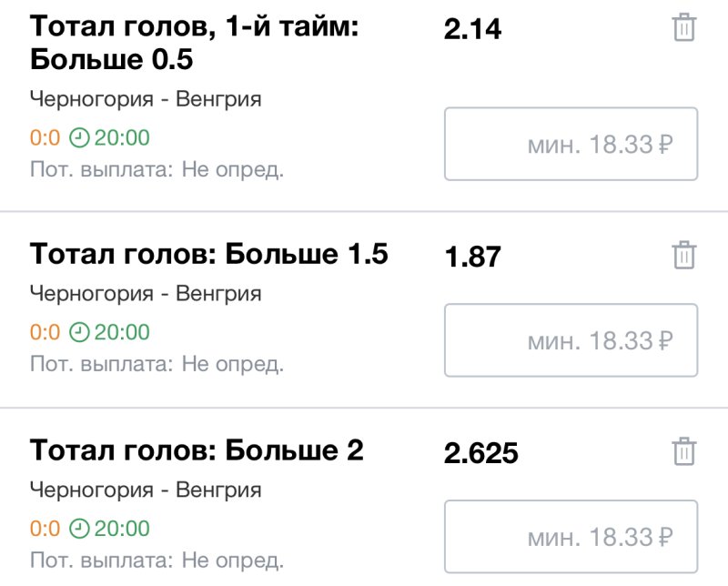Viewport: 728px width, 586px height.
Task: Click the 2.14 odds value
Action: click(x=472, y=30)
